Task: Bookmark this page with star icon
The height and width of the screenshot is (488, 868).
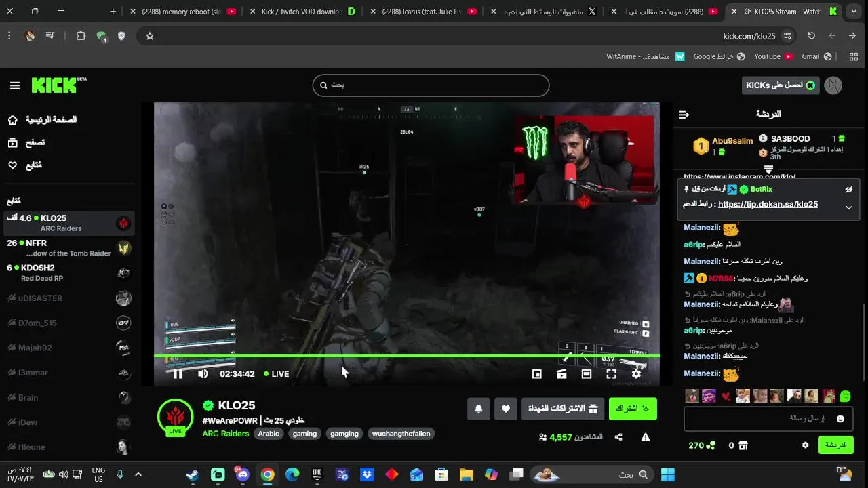Action: (150, 36)
